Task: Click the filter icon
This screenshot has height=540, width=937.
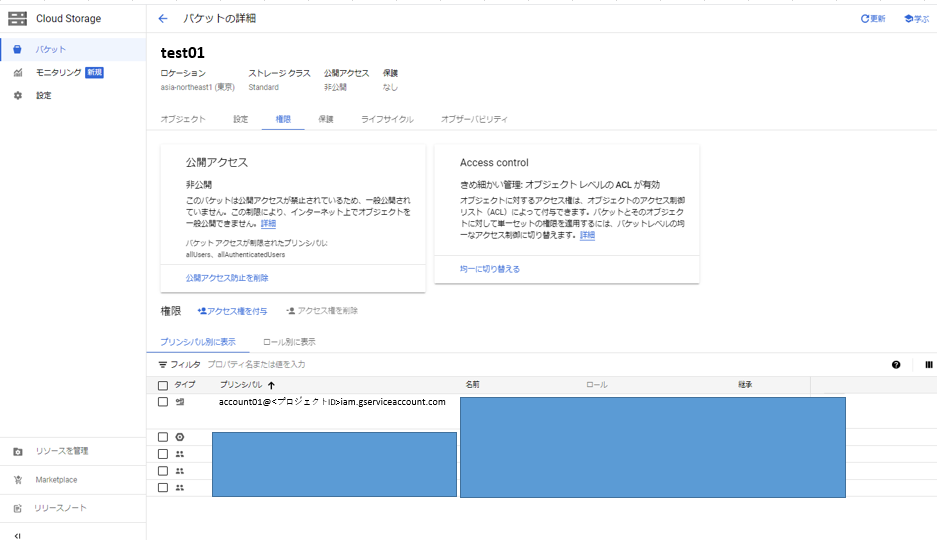Action: 163,364
